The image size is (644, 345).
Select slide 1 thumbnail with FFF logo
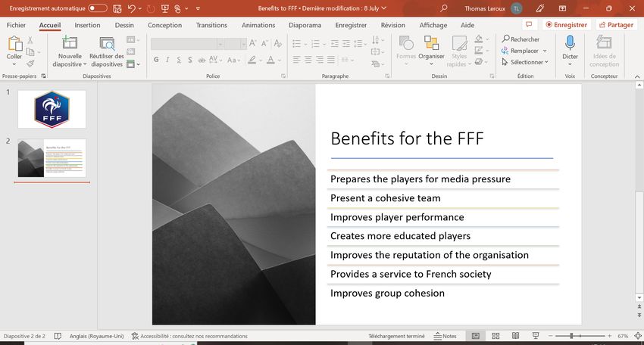point(52,109)
